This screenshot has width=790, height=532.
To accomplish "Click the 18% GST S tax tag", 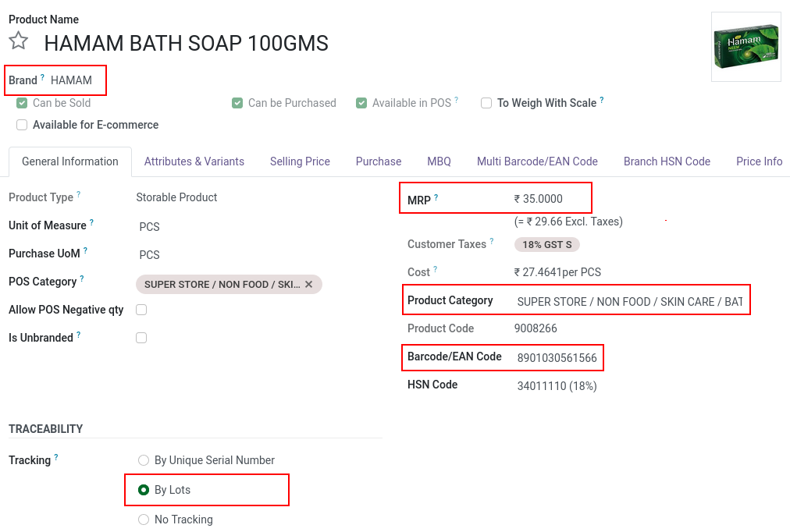I will (546, 245).
